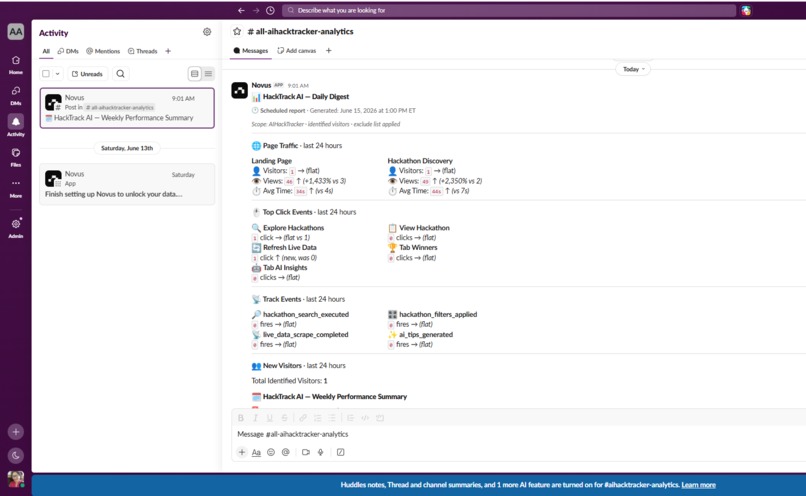Screen dimensions: 806x496
Task: Click hackathon_search_executed event text
Action: pos(306,314)
